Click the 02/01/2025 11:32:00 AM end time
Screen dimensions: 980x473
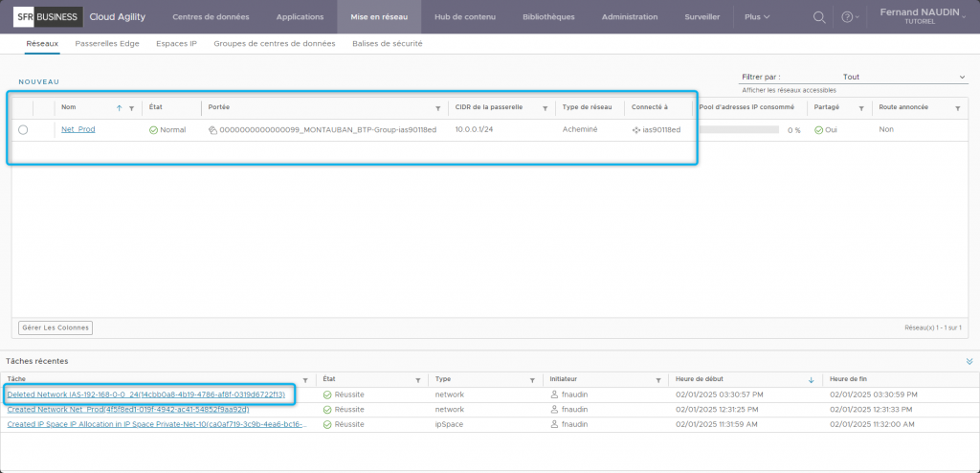click(873, 424)
